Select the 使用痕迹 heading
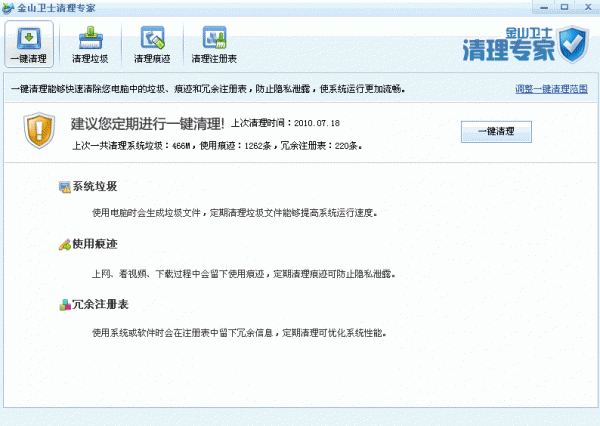The width and height of the screenshot is (600, 426). tap(95, 244)
